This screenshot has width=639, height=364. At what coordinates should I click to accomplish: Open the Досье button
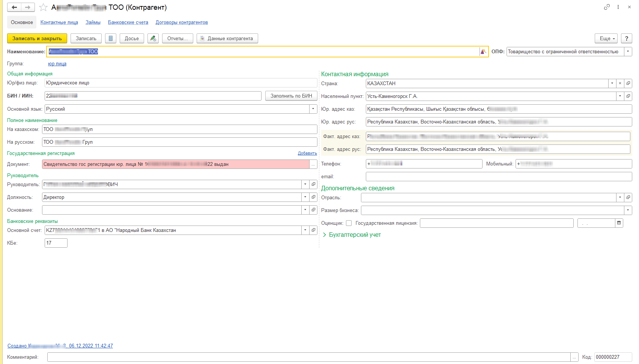coord(132,38)
